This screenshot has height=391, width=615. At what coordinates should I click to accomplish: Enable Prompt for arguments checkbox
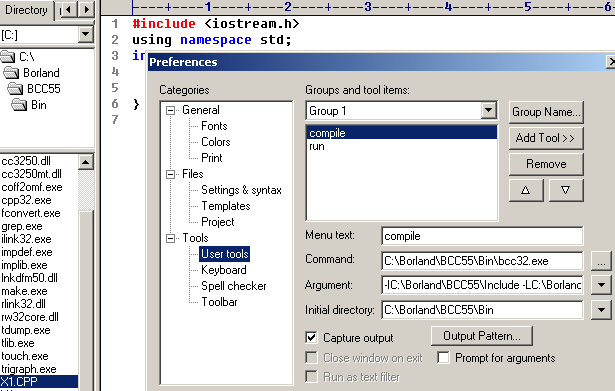click(444, 357)
